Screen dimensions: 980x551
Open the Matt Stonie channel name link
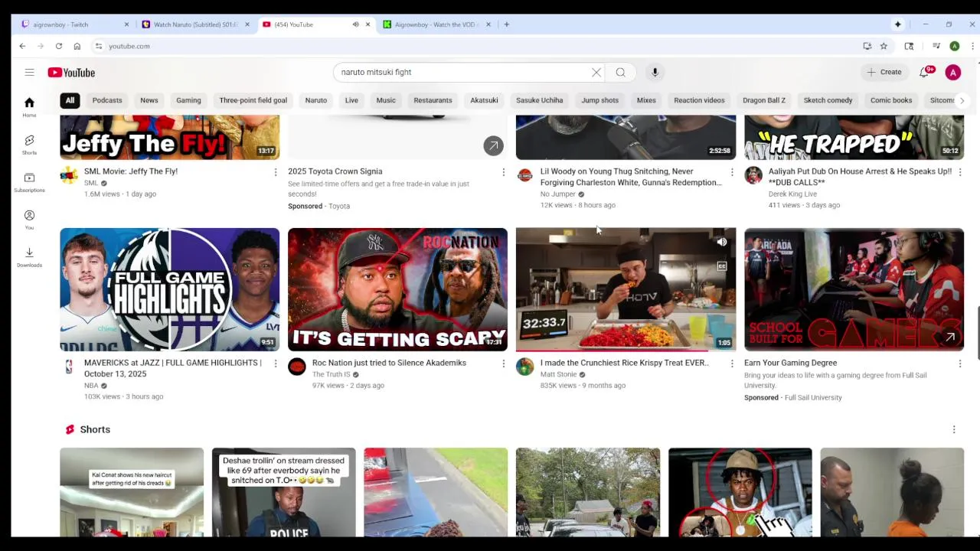558,374
